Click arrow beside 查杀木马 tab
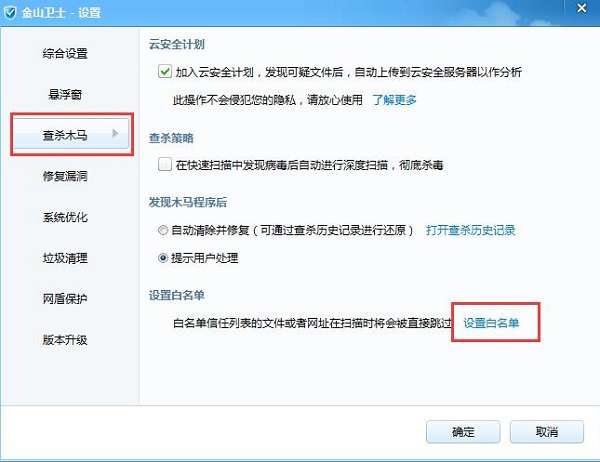 pyautogui.click(x=115, y=133)
